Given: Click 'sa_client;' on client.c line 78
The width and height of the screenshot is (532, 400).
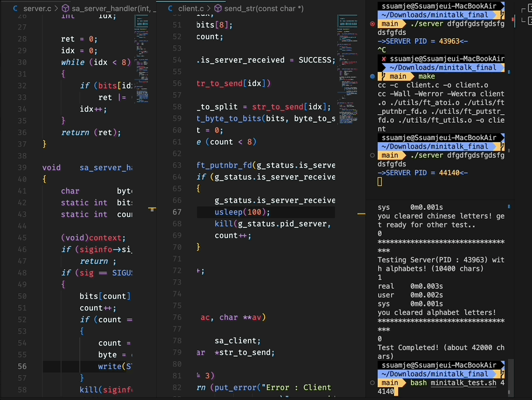Looking at the screenshot, I should [237, 340].
